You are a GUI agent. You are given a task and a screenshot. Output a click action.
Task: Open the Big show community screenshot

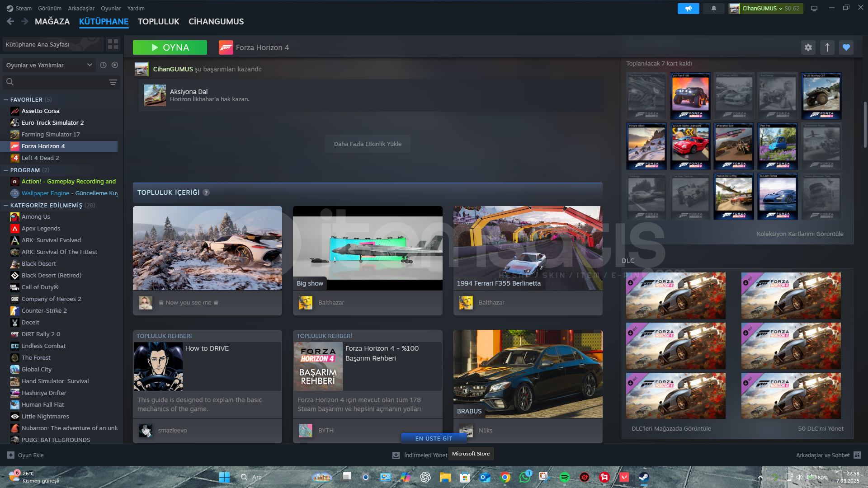pyautogui.click(x=368, y=248)
